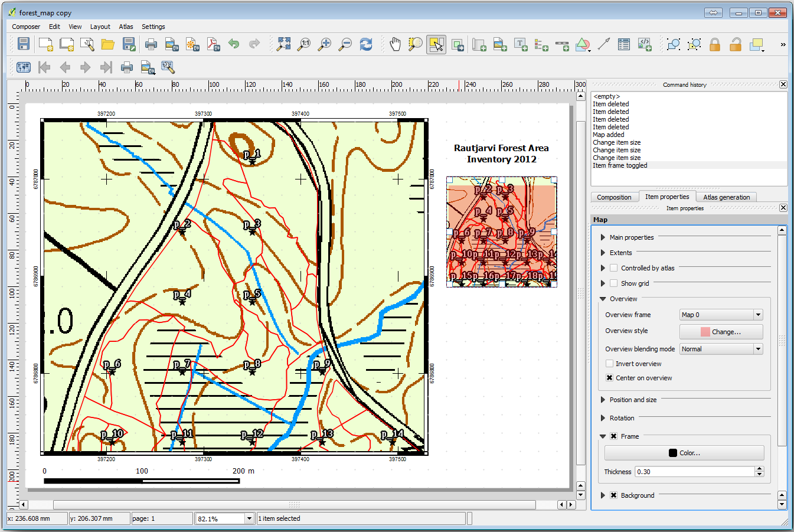This screenshot has height=532, width=794.
Task: Lock selected items with padlock icon
Action: 714,44
